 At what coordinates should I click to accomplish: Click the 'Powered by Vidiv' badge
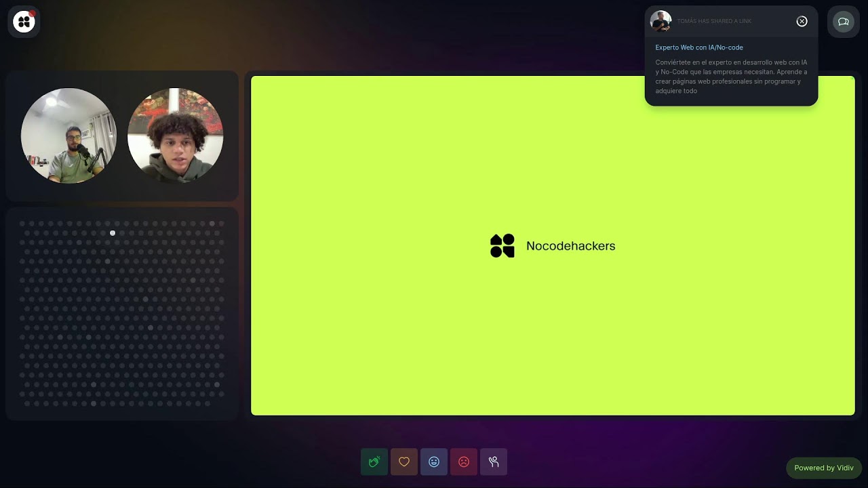point(824,468)
